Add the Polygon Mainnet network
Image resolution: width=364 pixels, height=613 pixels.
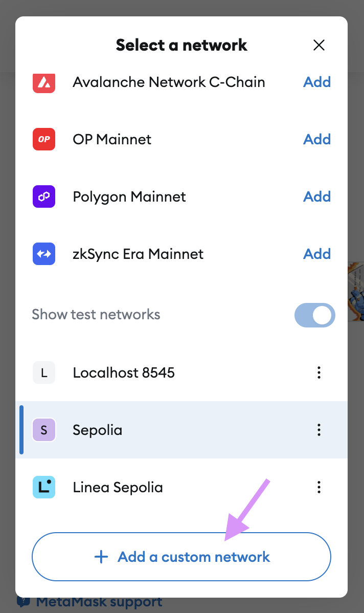click(x=317, y=196)
